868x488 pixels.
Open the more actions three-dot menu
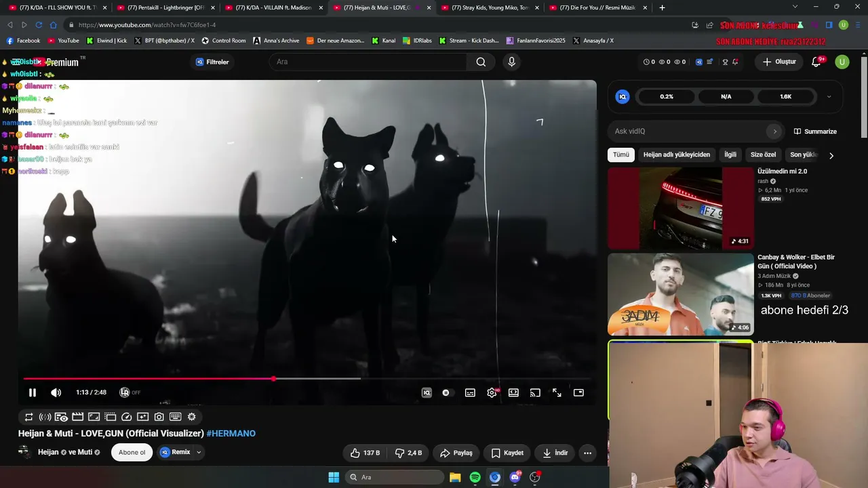point(587,453)
